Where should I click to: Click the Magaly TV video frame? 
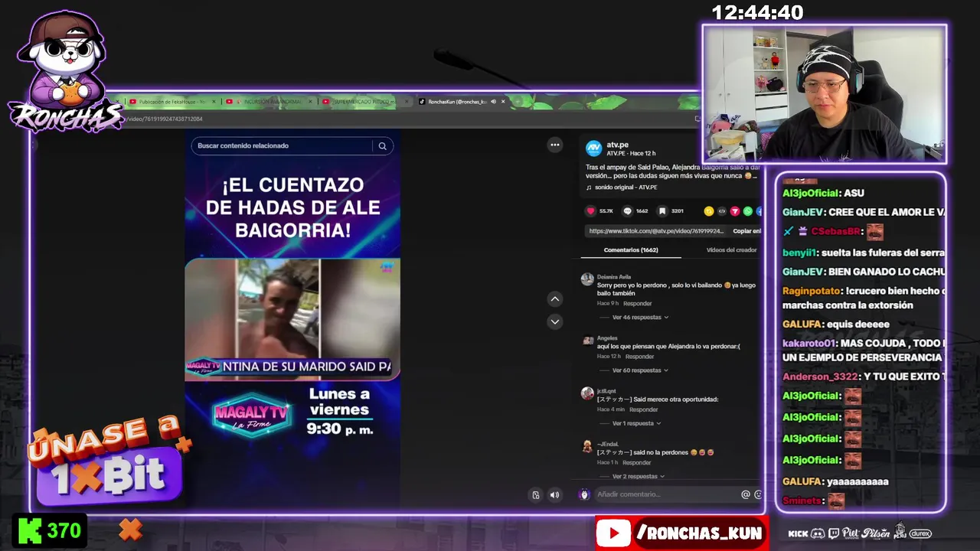[292, 319]
